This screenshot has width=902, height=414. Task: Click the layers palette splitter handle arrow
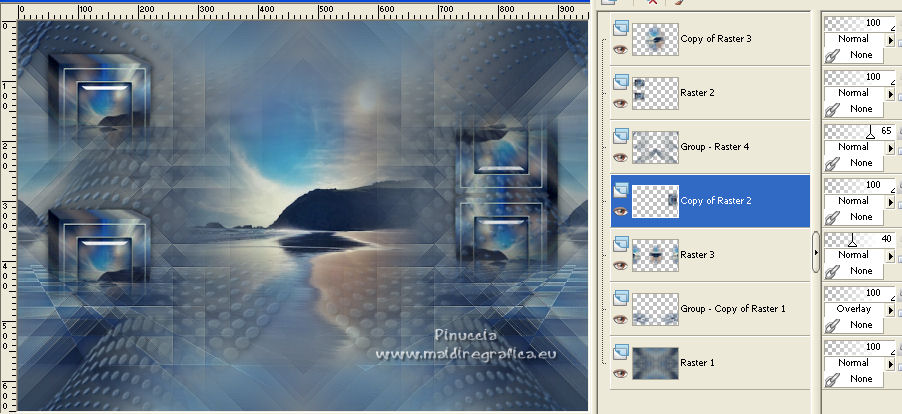point(816,252)
